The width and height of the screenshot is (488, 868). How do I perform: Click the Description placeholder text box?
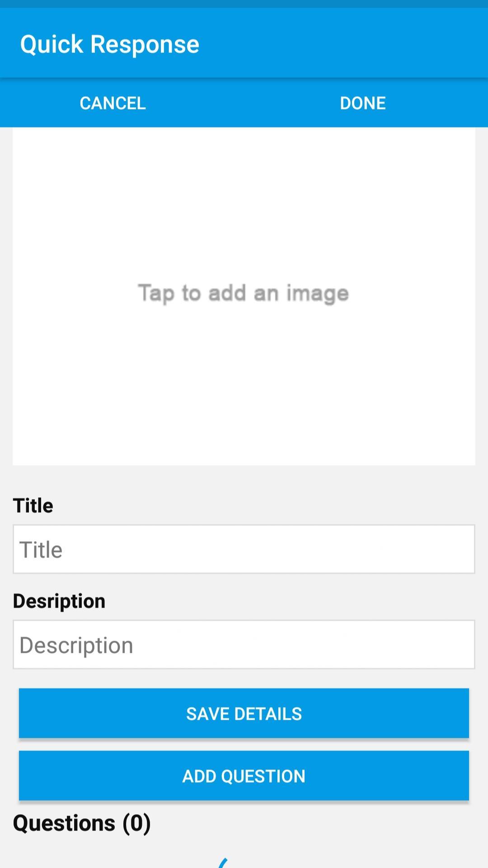(244, 645)
